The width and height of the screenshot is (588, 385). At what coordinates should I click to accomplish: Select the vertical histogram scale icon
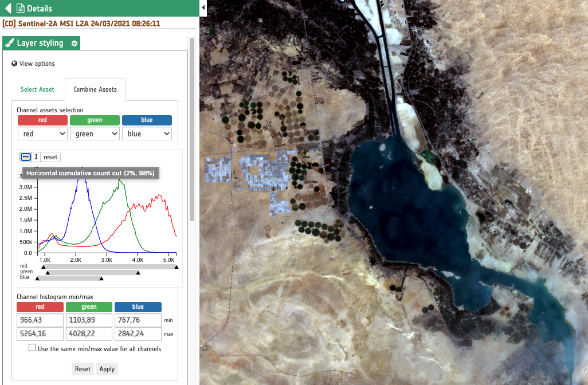pos(36,157)
